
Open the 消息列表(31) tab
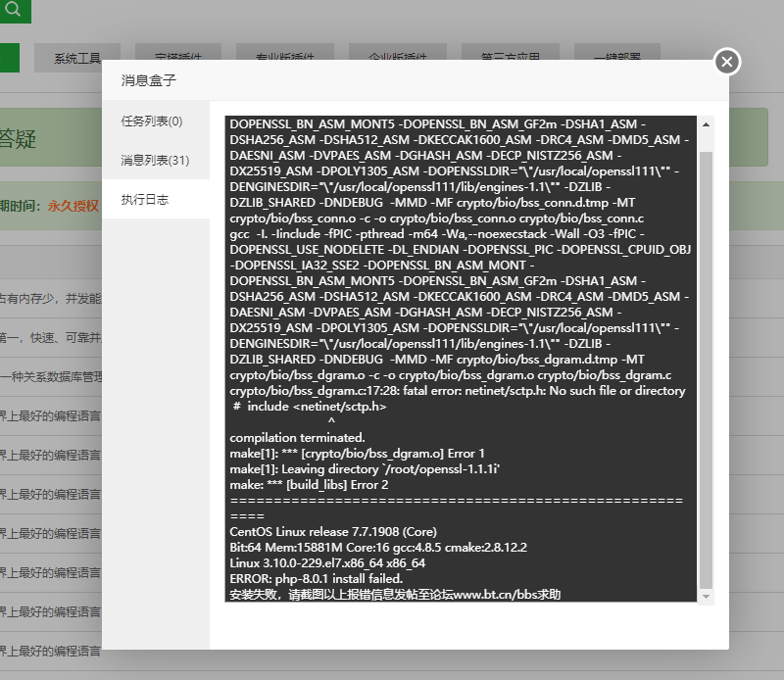click(155, 161)
